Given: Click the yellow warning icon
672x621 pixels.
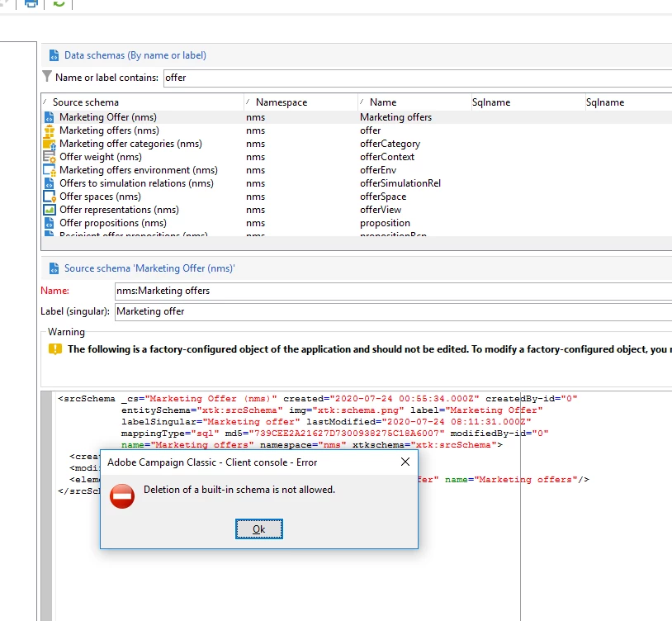Looking at the screenshot, I should tap(54, 348).
